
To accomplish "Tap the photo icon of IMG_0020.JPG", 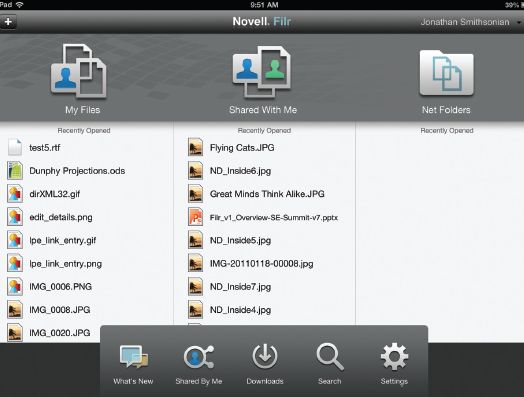I will pos(15,333).
